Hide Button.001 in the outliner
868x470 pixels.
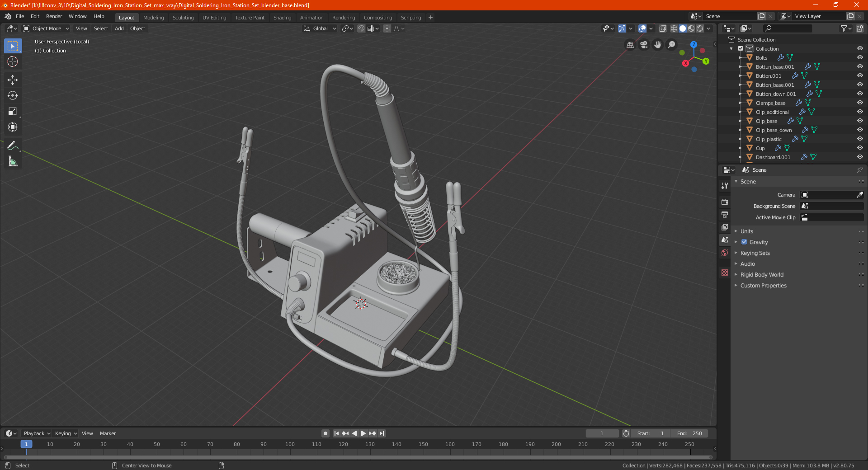click(860, 76)
